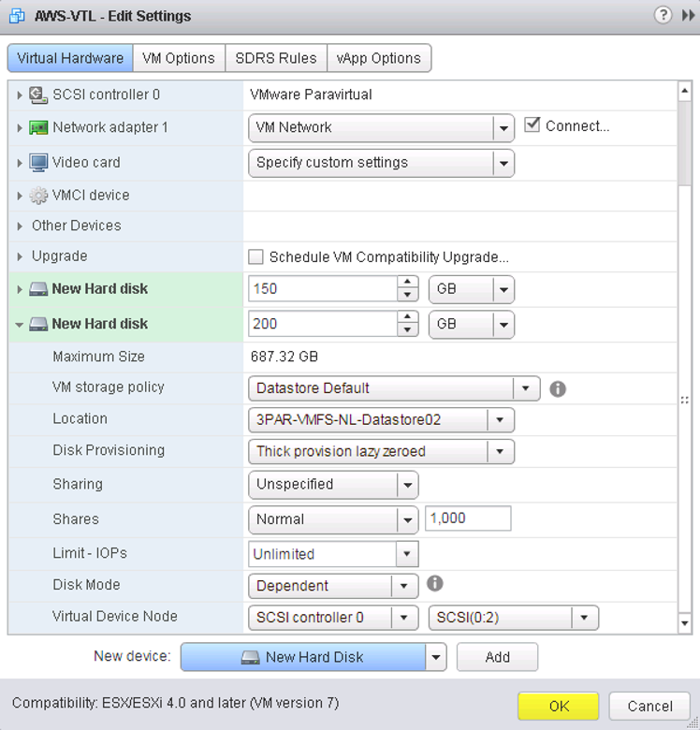The image size is (700, 730).
Task: Click the hard disk icon in New device selector
Action: tap(251, 657)
